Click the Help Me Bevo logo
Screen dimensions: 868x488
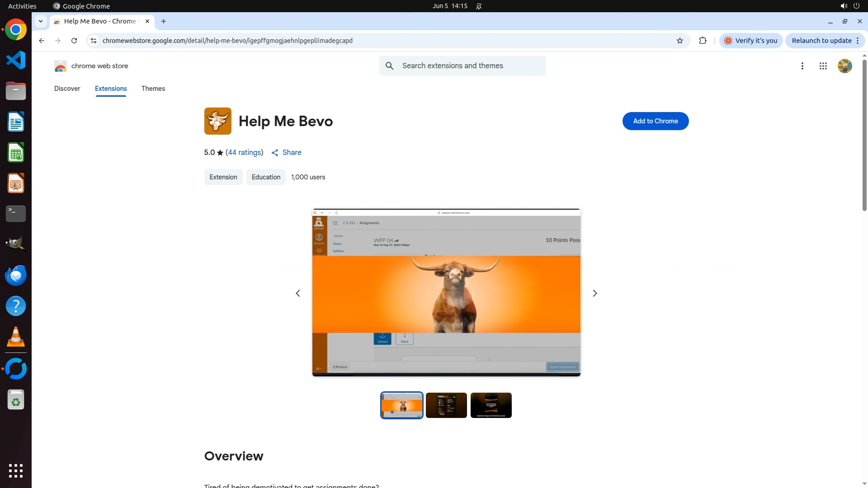tap(217, 121)
